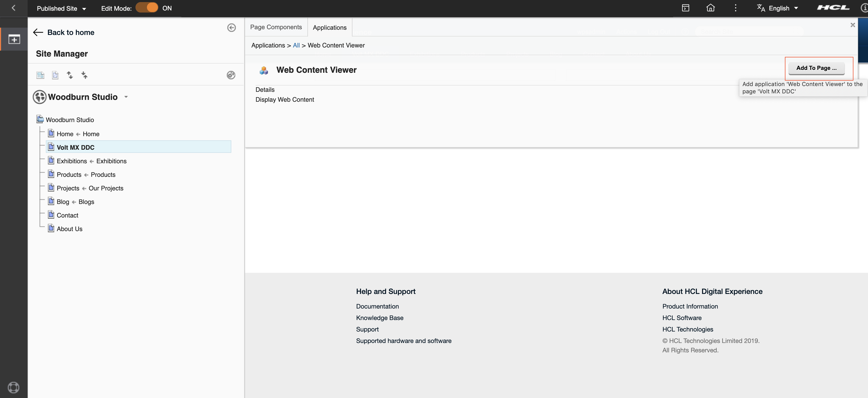Screen dimensions: 868x398
Task: Open the add-content sidebar icon
Action: pos(14,39)
